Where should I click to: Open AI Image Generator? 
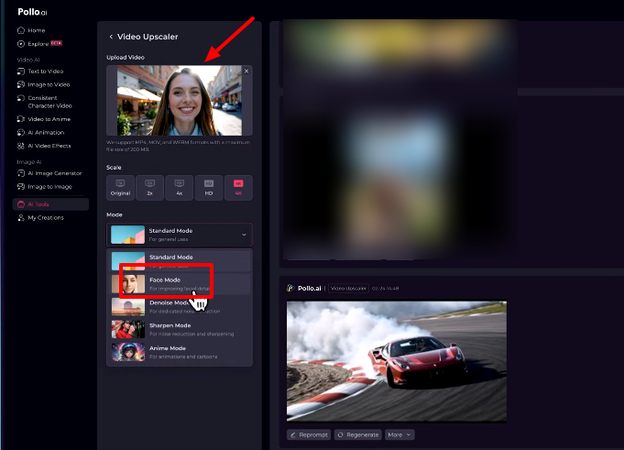click(x=53, y=173)
